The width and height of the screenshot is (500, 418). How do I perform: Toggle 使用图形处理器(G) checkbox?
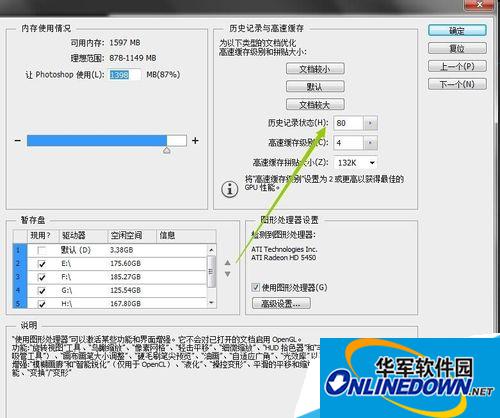coord(255,287)
